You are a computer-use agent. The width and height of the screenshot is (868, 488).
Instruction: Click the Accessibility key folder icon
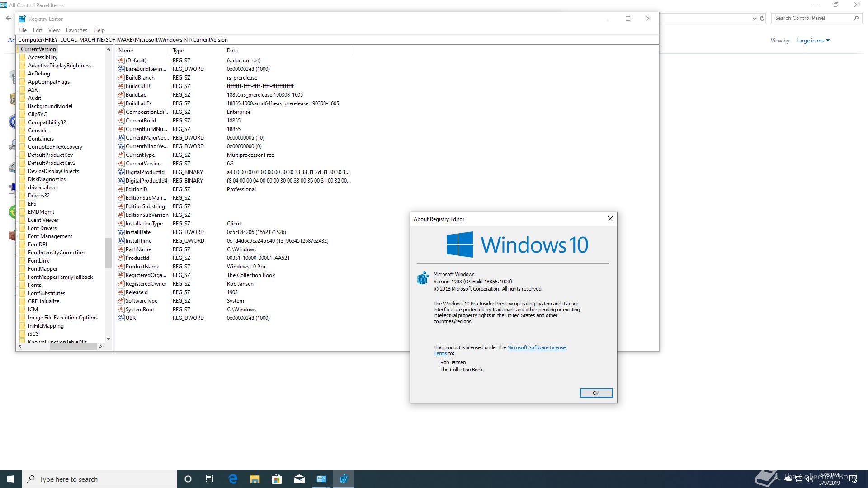pos(23,57)
